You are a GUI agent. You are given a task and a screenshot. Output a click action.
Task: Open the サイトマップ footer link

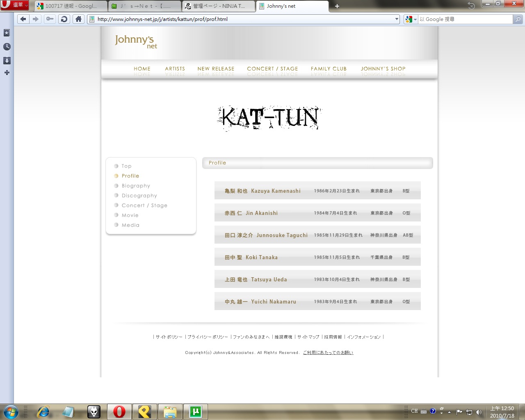[x=308, y=337]
